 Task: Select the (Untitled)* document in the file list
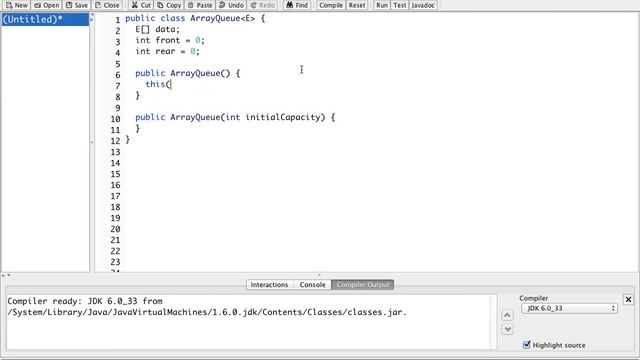pos(45,19)
